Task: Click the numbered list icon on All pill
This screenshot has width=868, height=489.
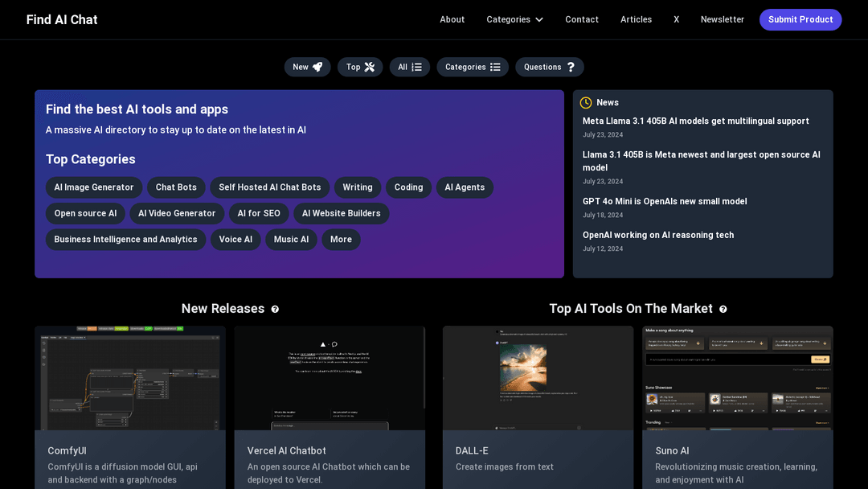Action: click(x=417, y=67)
